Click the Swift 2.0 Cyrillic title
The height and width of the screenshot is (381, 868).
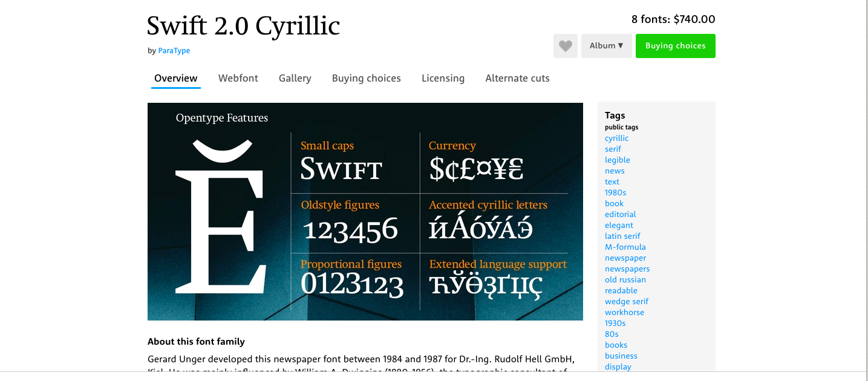point(244,26)
